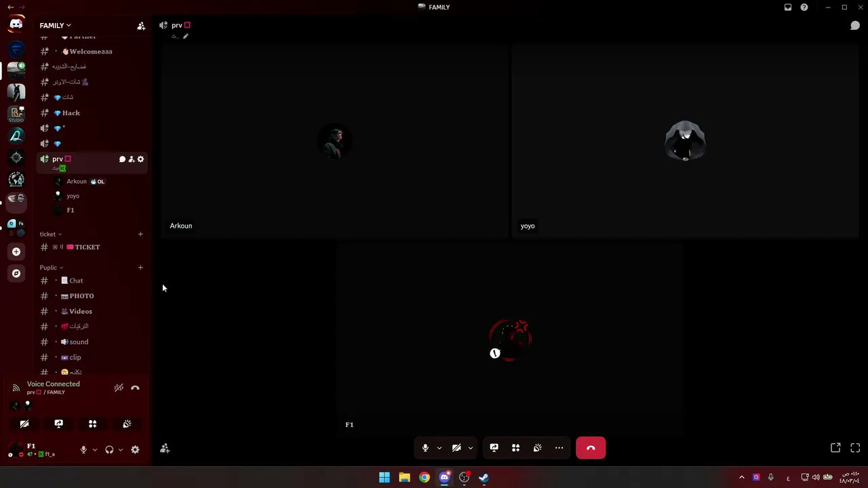Collapse Puplic category

point(51,268)
